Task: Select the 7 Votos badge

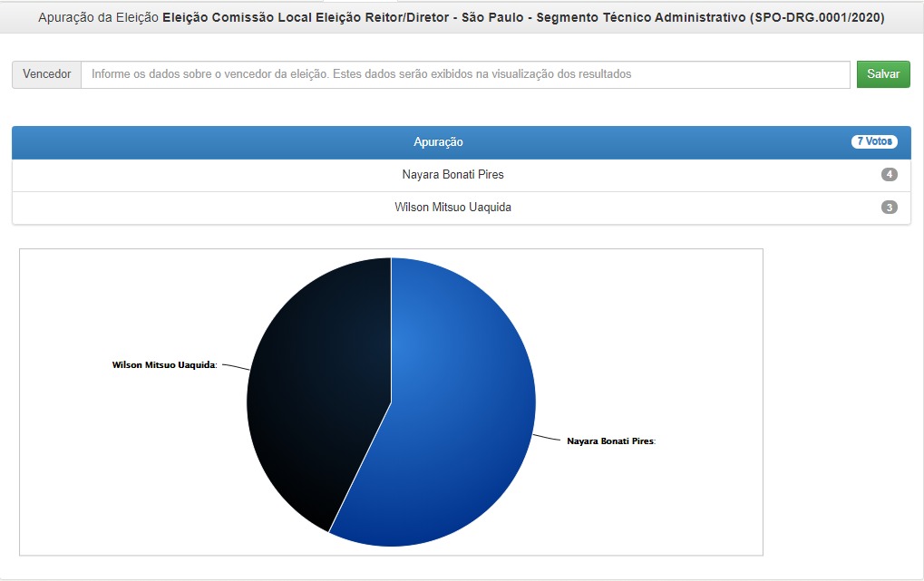Action: coord(874,141)
